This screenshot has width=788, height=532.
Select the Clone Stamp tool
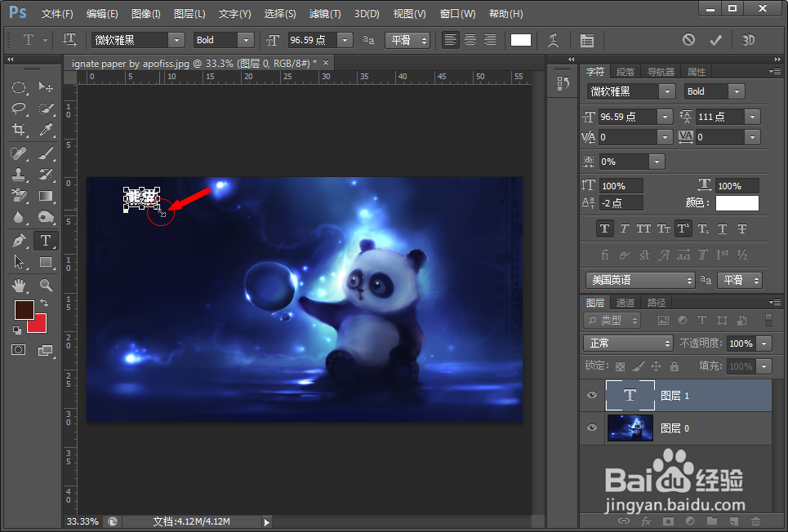[x=19, y=175]
